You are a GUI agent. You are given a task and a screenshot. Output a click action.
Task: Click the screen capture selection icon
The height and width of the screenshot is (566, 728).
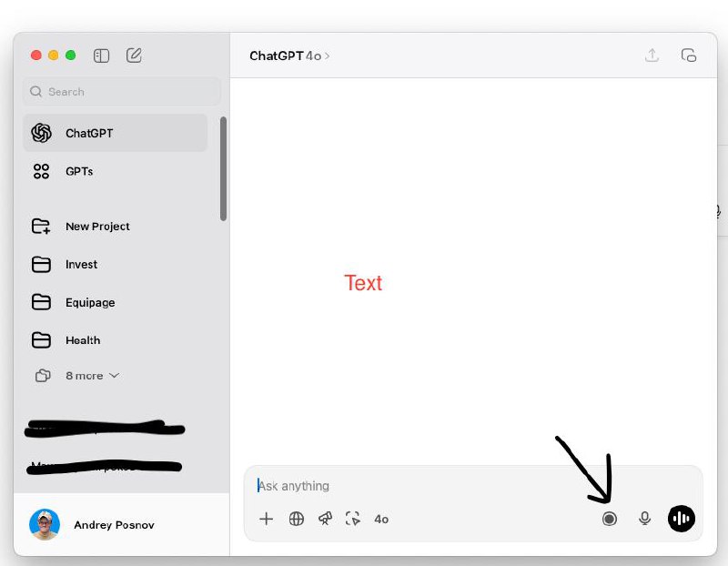click(353, 519)
